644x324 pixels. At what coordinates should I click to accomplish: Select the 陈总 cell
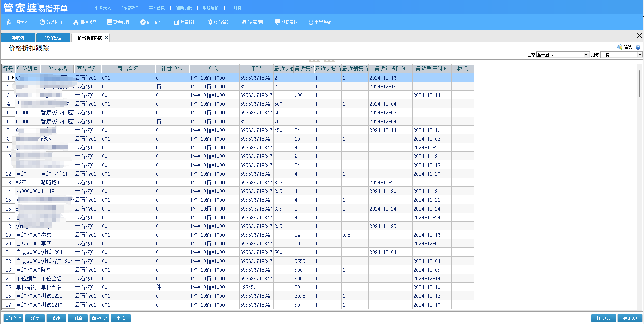[57, 270]
